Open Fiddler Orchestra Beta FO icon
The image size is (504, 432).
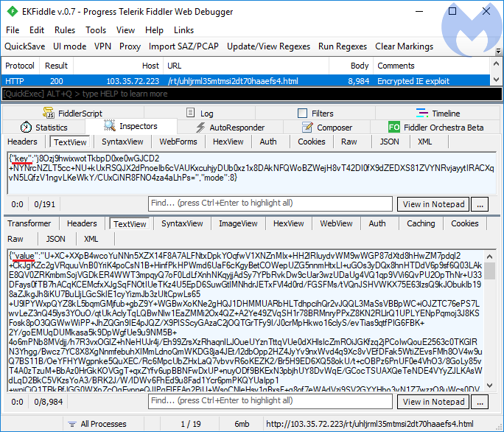[394, 127]
